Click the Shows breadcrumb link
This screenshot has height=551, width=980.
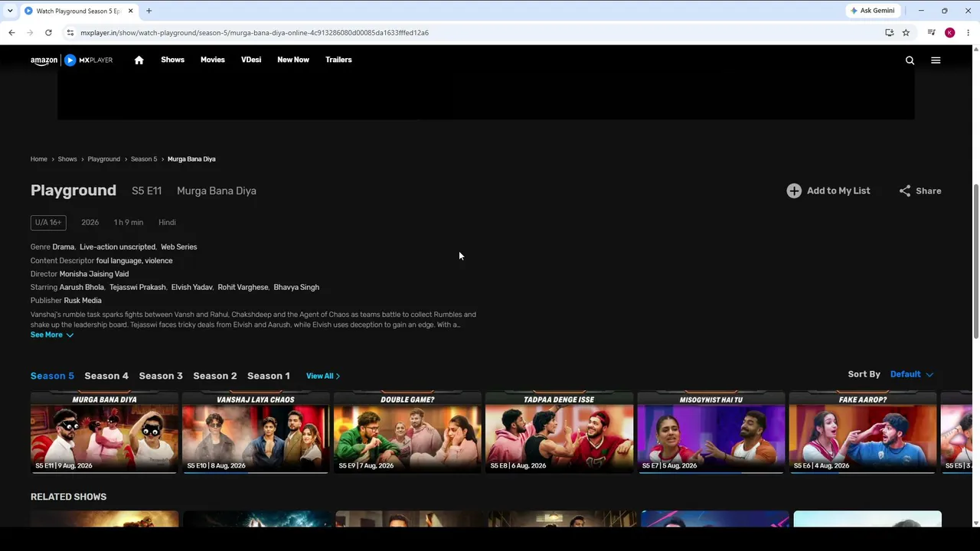coord(67,159)
